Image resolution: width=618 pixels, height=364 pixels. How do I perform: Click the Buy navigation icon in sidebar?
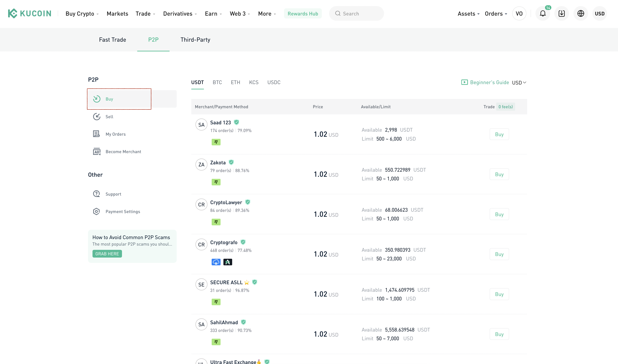click(97, 99)
